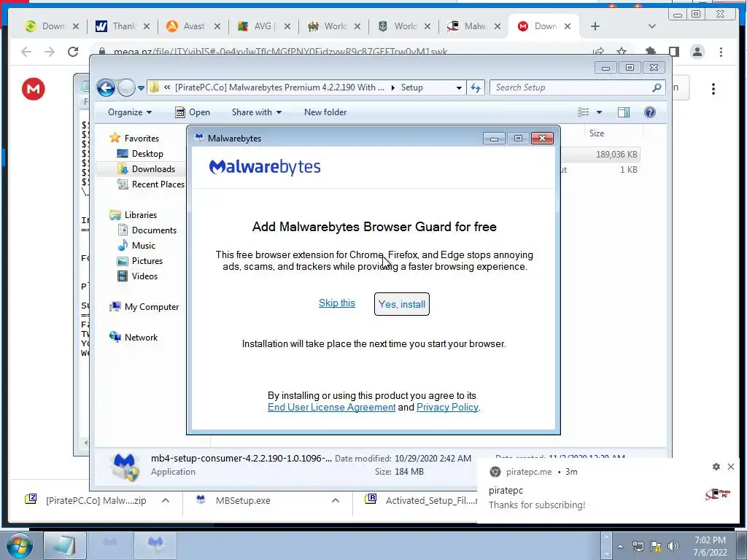Switch to the Avast browser tab
Viewport: 747px width, 560px height.
coord(193,26)
